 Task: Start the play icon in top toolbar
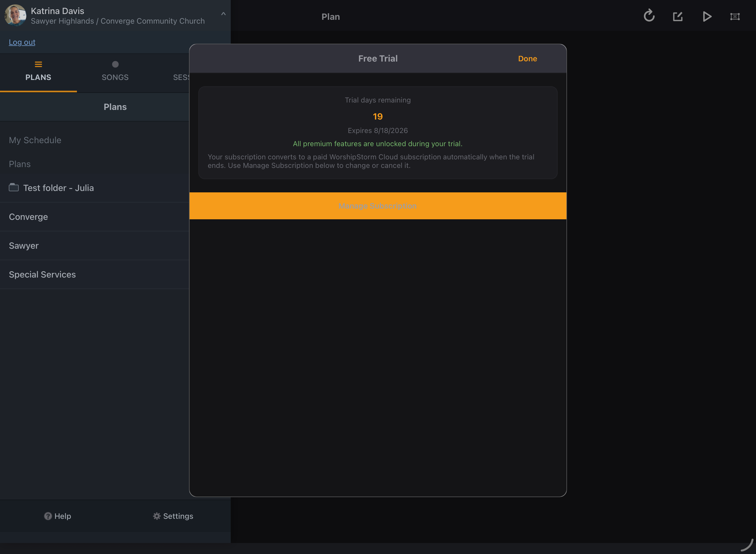(x=707, y=16)
